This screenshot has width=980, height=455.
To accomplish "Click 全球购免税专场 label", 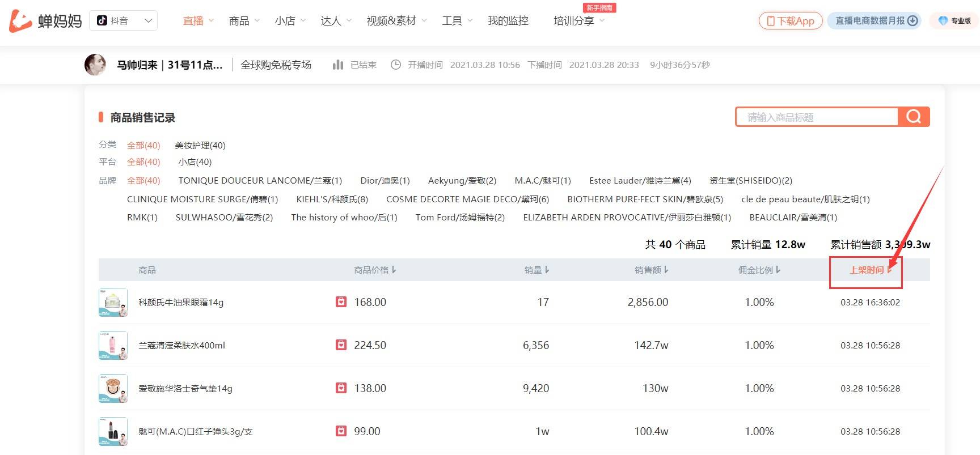I will point(276,65).
